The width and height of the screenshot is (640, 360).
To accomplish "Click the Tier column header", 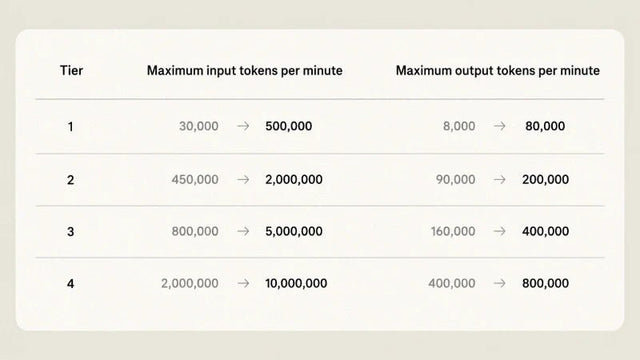I will coord(71,71).
